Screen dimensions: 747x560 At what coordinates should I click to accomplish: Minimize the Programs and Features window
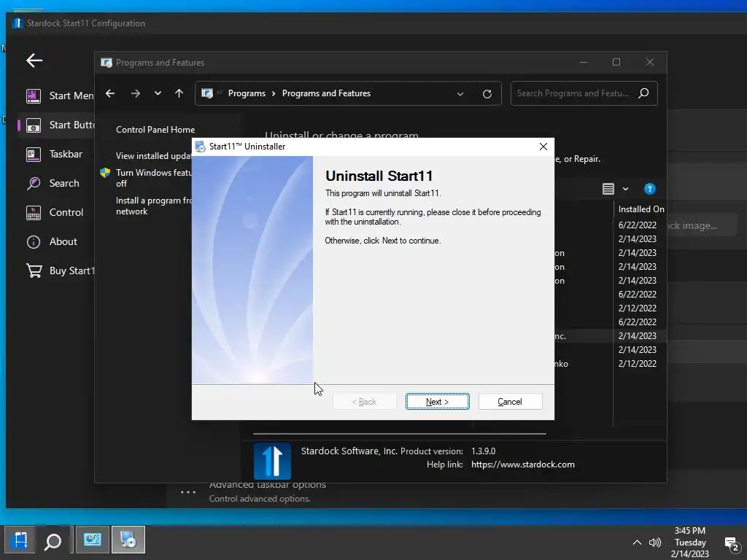(x=583, y=63)
